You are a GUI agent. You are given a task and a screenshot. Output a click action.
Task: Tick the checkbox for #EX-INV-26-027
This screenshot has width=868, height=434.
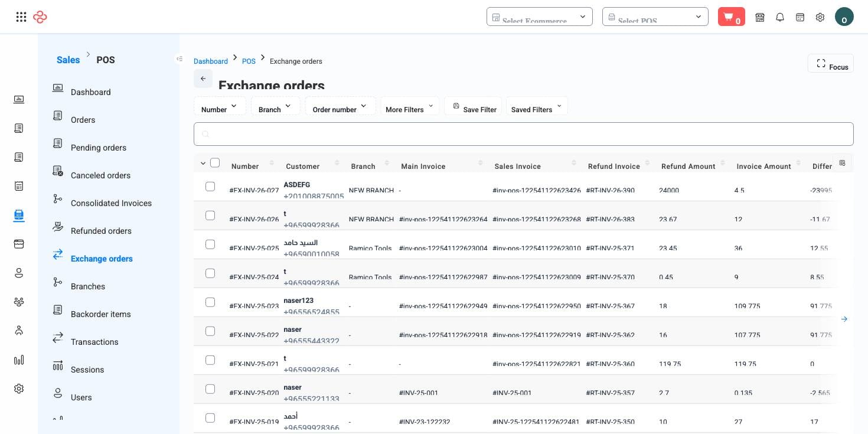click(x=210, y=187)
